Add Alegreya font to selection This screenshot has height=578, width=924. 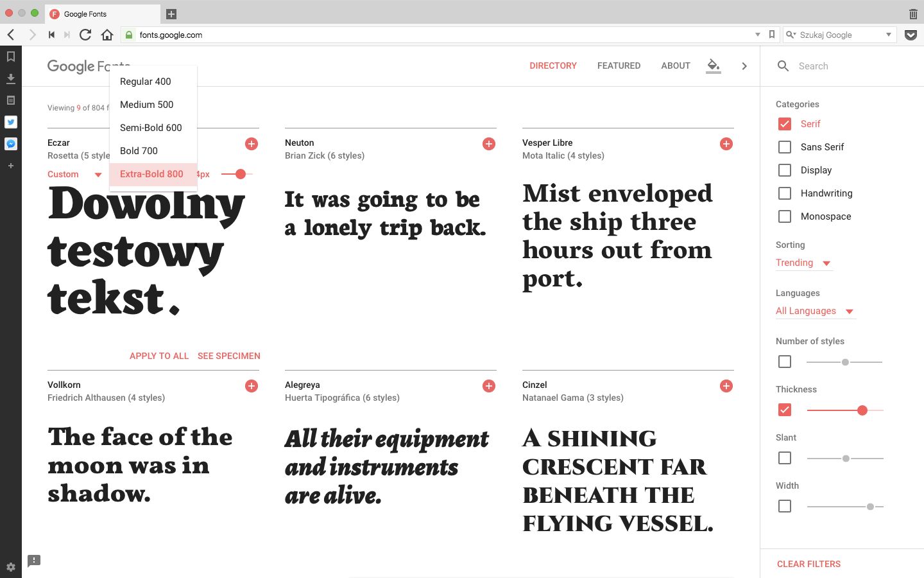(x=489, y=386)
